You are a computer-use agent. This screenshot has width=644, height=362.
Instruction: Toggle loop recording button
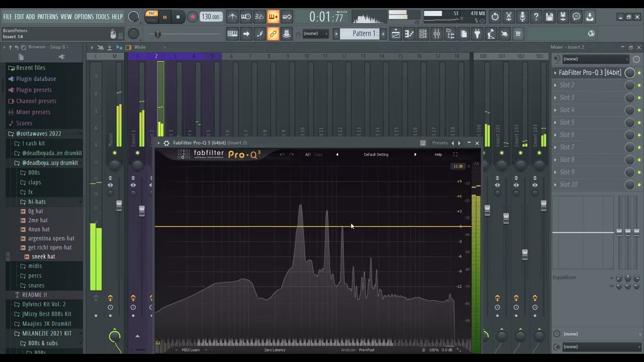(x=287, y=17)
